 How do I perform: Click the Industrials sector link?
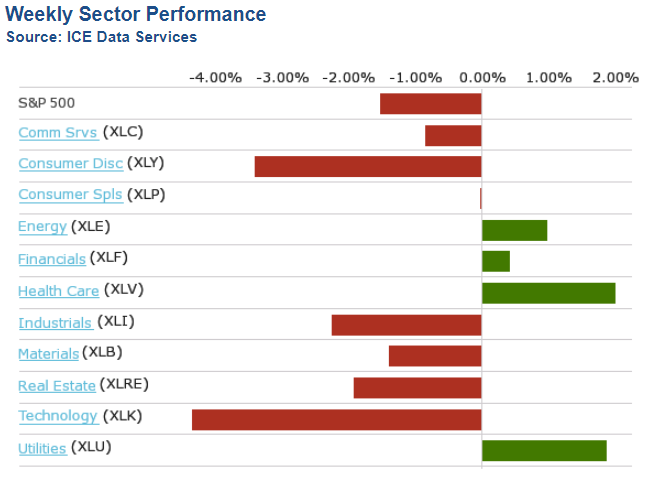(x=55, y=322)
